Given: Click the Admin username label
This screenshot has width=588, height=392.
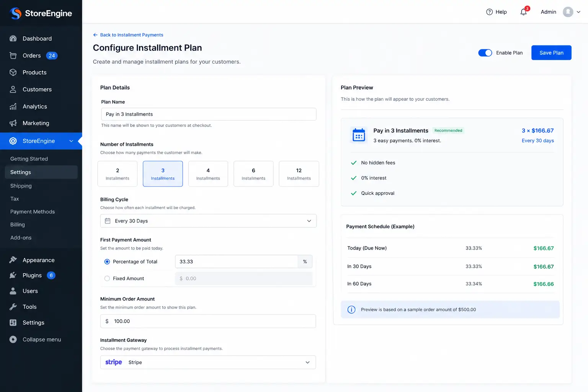Looking at the screenshot, I should (548, 12).
